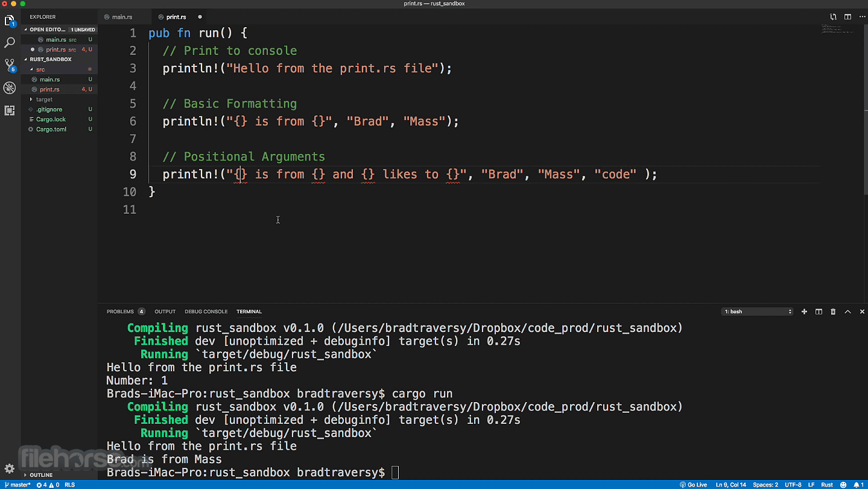Viewport: 868px width, 489px height.
Task: Click the "// Positional Arguments" comment line
Action: (244, 156)
